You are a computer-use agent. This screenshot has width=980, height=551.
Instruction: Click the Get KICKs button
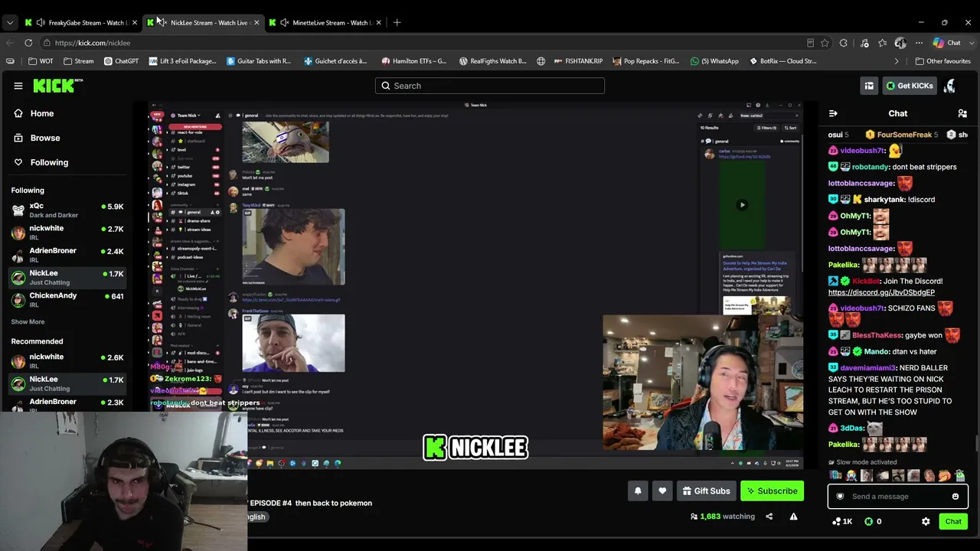coord(910,86)
